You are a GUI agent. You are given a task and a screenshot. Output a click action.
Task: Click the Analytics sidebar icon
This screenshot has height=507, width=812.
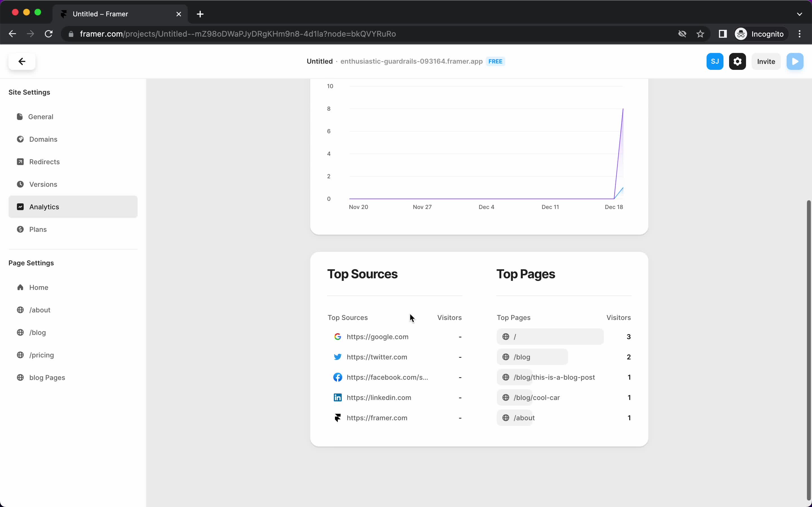tap(20, 206)
